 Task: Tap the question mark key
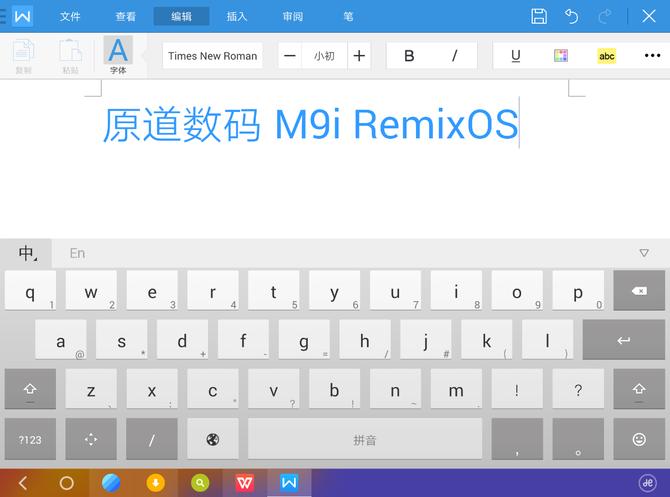(x=578, y=389)
